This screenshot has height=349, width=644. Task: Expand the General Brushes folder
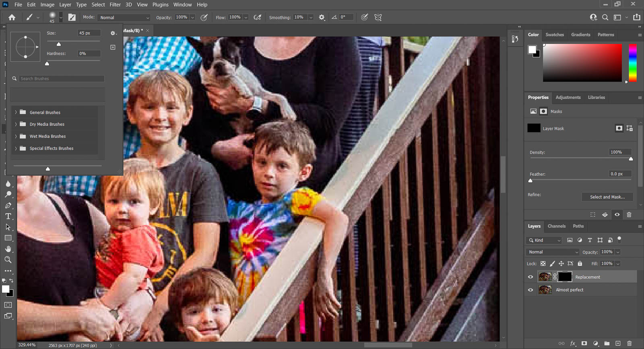pyautogui.click(x=16, y=113)
